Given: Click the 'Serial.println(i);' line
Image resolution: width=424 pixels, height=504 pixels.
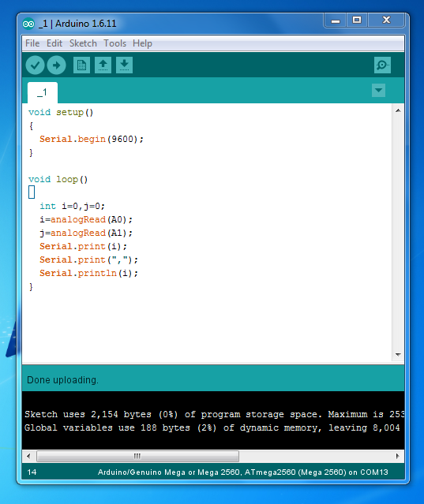Looking at the screenshot, I should (x=88, y=273).
